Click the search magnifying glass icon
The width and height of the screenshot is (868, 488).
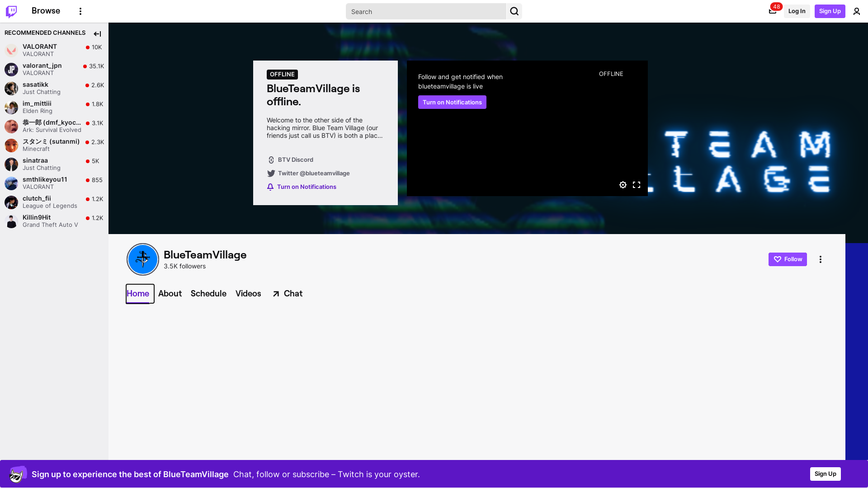(x=514, y=11)
